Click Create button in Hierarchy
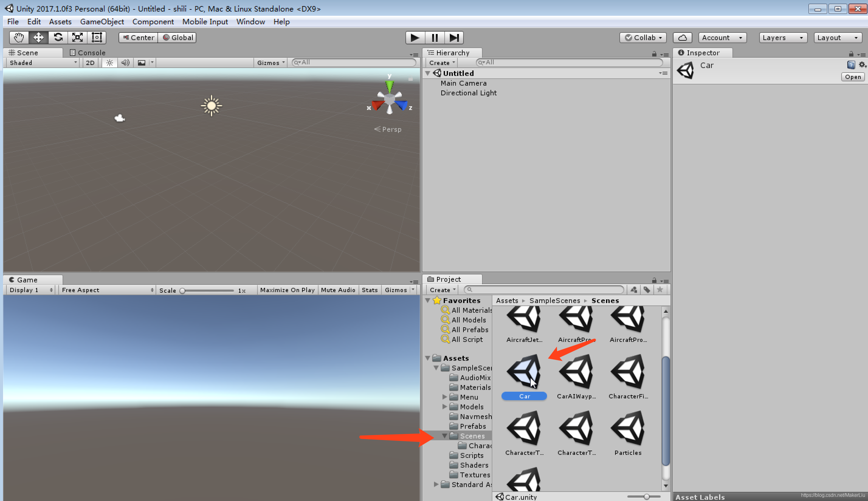 pyautogui.click(x=442, y=63)
